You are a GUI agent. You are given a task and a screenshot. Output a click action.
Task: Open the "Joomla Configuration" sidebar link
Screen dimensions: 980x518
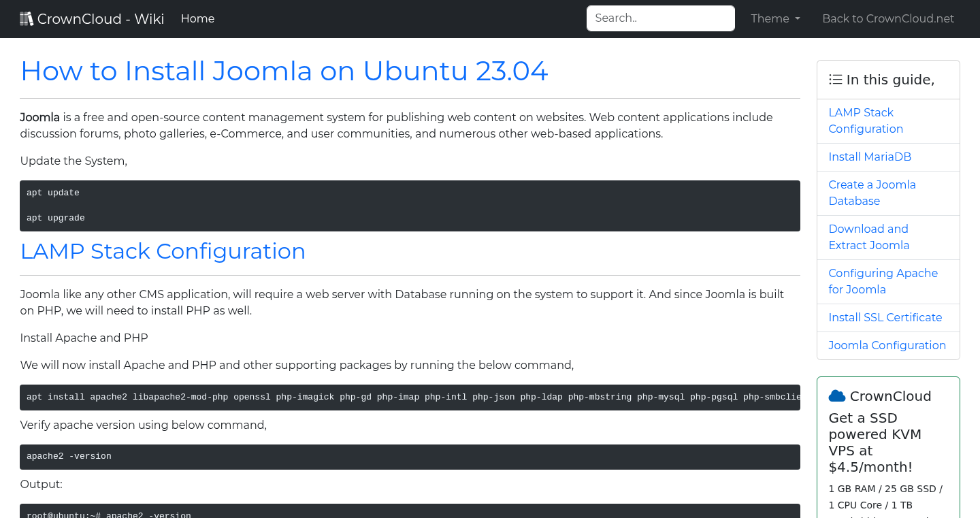[887, 345]
